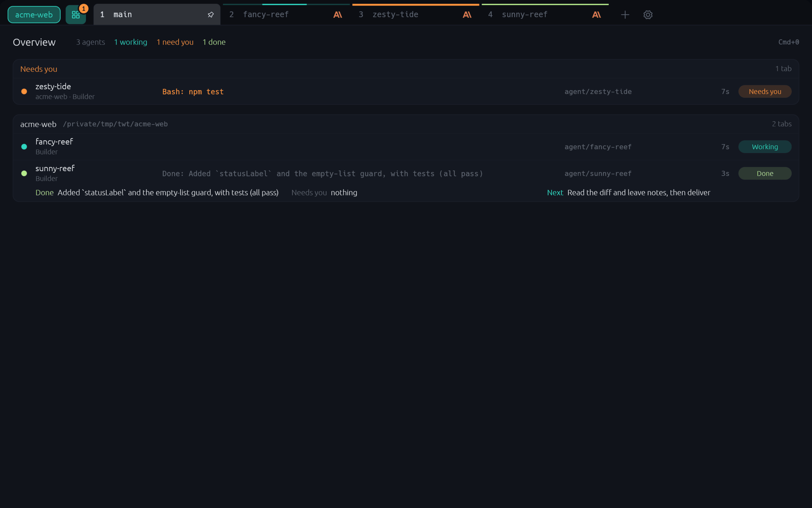The width and height of the screenshot is (812, 508).
Task: Click the Cmd+0 shortcut hint
Action: coord(789,42)
